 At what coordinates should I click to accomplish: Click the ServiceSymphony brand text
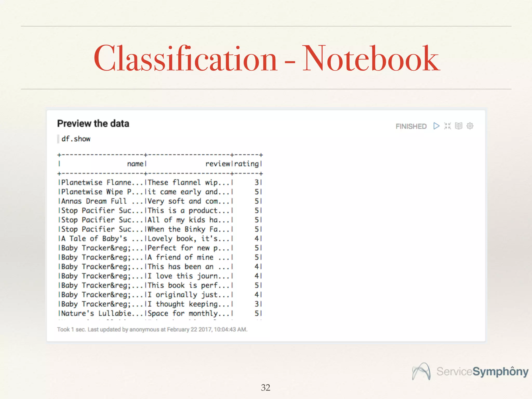click(x=482, y=371)
